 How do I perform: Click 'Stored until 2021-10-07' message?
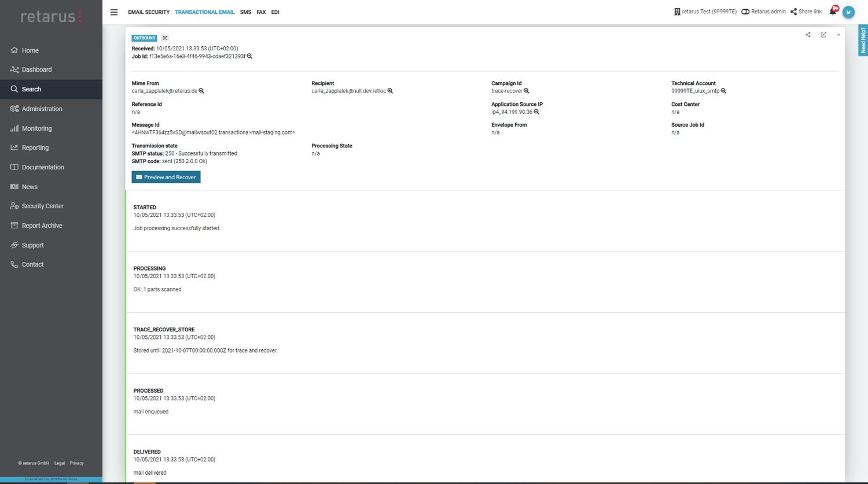tap(205, 350)
